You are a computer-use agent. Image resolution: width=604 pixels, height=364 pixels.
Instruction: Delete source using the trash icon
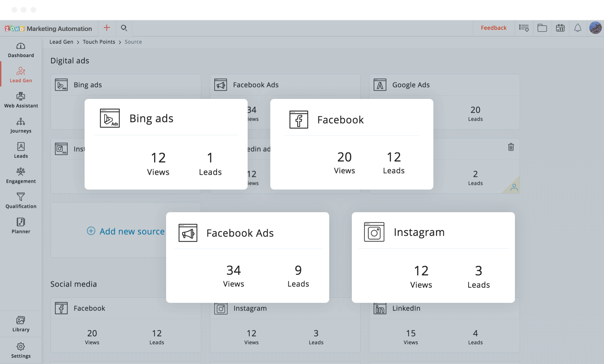pos(511,147)
